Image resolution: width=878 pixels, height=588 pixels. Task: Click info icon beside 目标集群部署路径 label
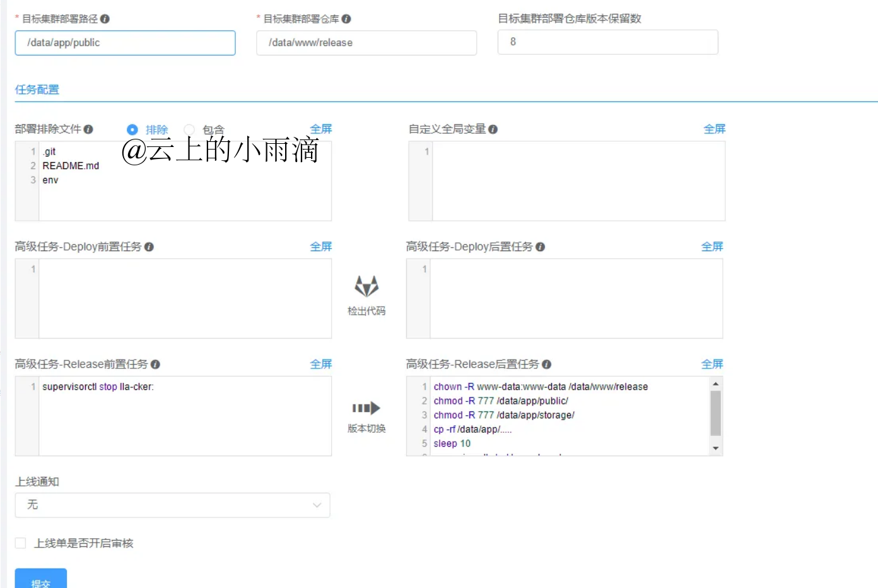(105, 19)
